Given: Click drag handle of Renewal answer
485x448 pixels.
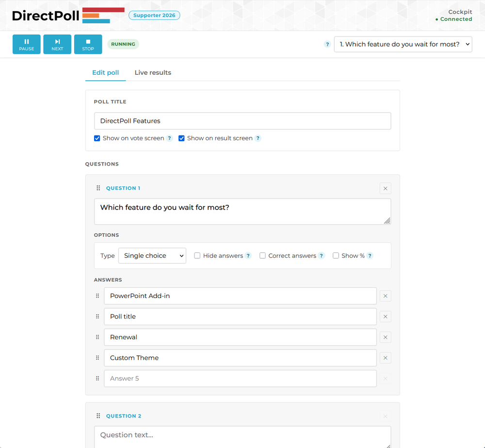Looking at the screenshot, I should coord(97,337).
